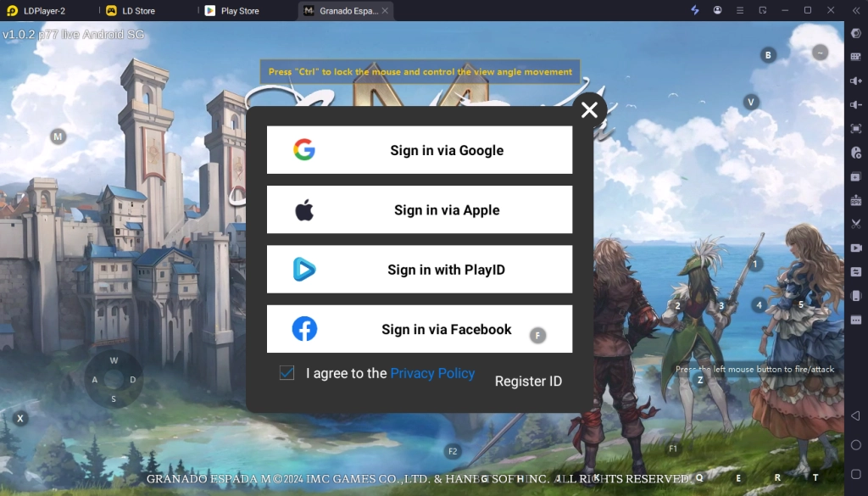Click the F1 key-mapping bubble
The height and width of the screenshot is (496, 868).
coord(673,449)
